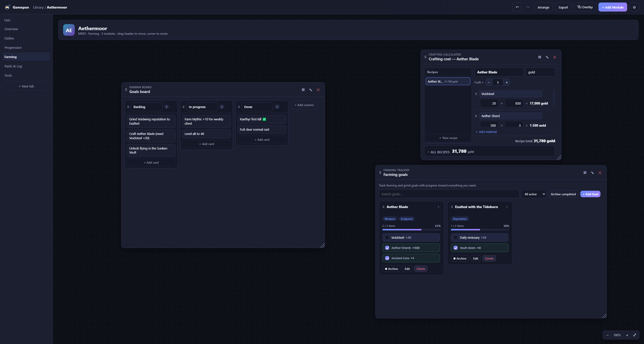Select Aether Blade recipe in Recipes list

pyautogui.click(x=448, y=81)
